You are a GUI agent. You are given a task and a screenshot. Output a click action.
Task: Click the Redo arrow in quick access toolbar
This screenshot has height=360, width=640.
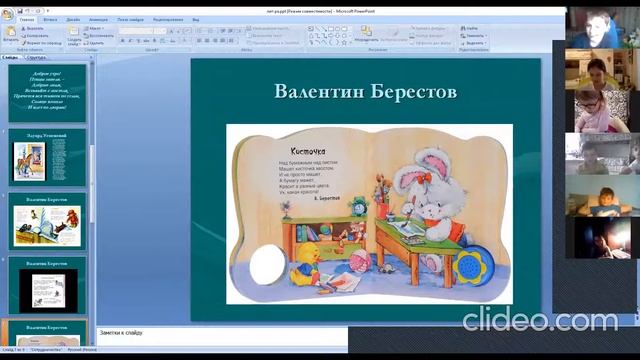click(38, 11)
